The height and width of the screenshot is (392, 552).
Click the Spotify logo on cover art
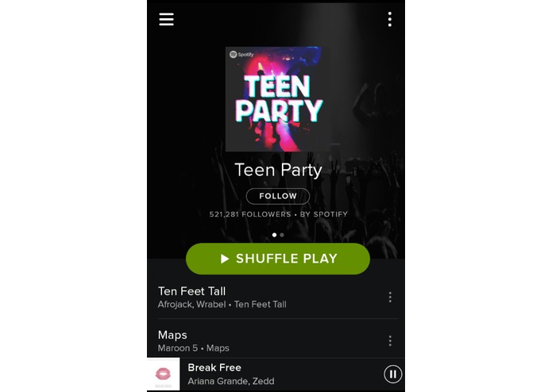coord(241,55)
